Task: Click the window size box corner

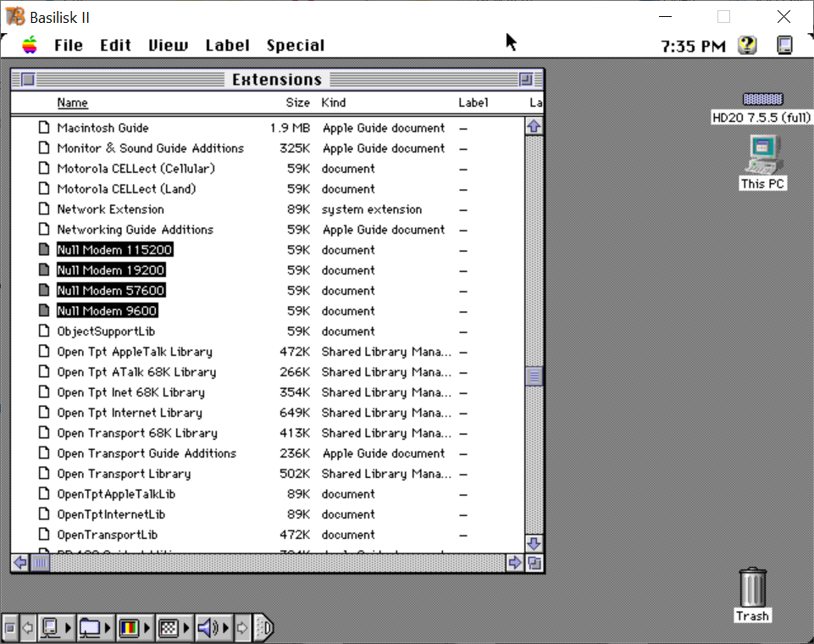Action: tap(534, 563)
